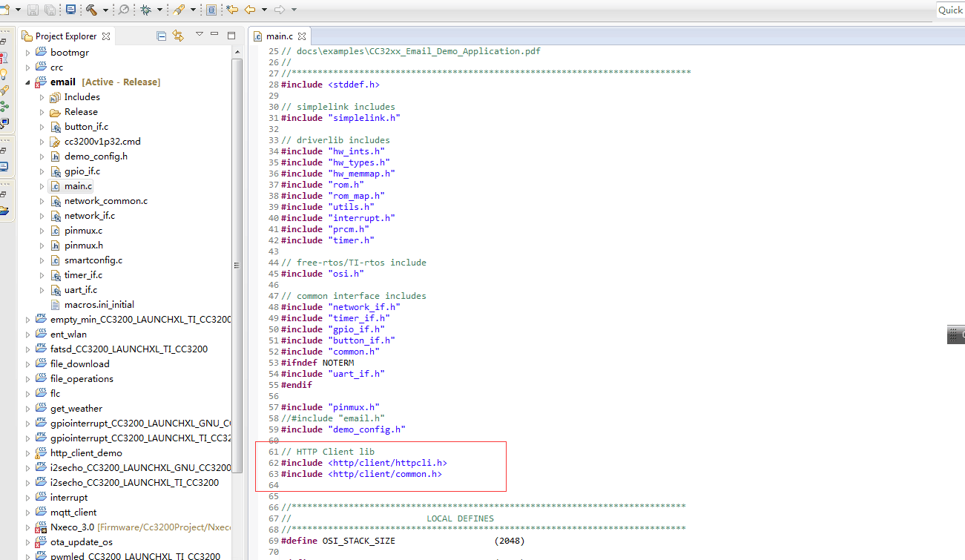
Task: Expand the Includes folder
Action: [42, 97]
